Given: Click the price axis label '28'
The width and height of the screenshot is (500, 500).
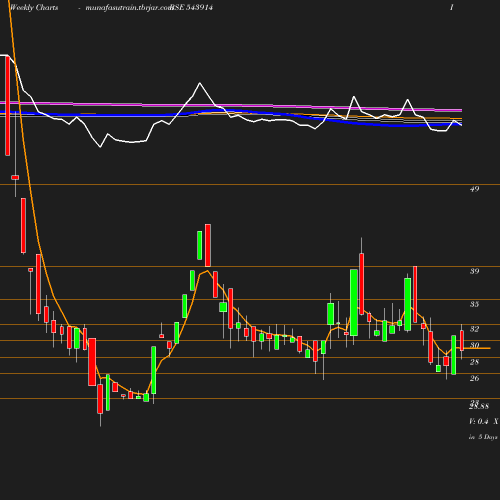Looking at the screenshot, I should [474, 362].
